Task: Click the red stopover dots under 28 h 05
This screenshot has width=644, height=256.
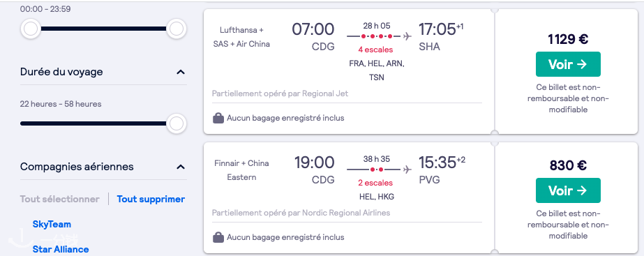Action: coord(377,36)
